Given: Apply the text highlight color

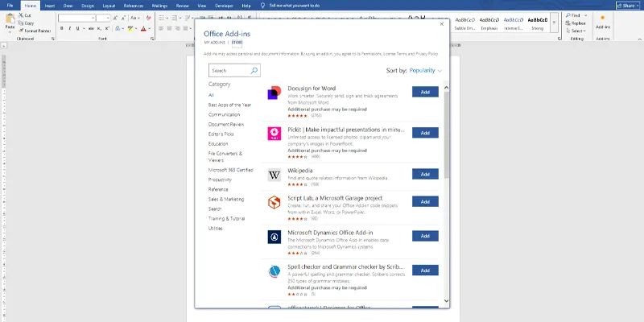Looking at the screenshot, I should [130, 28].
